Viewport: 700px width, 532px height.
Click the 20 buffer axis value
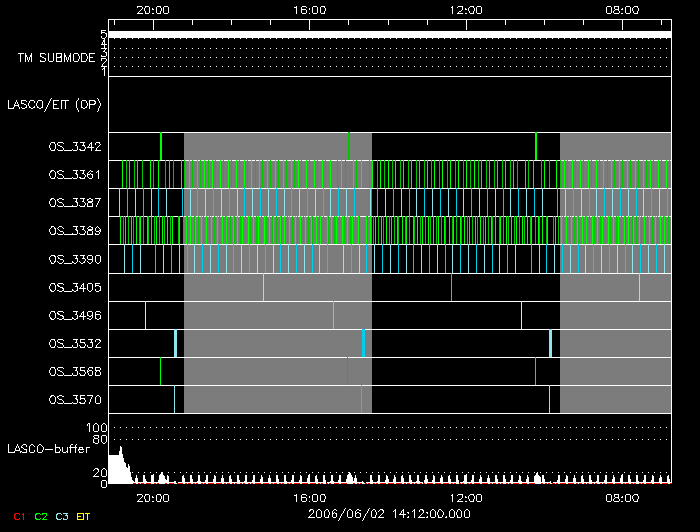click(100, 473)
